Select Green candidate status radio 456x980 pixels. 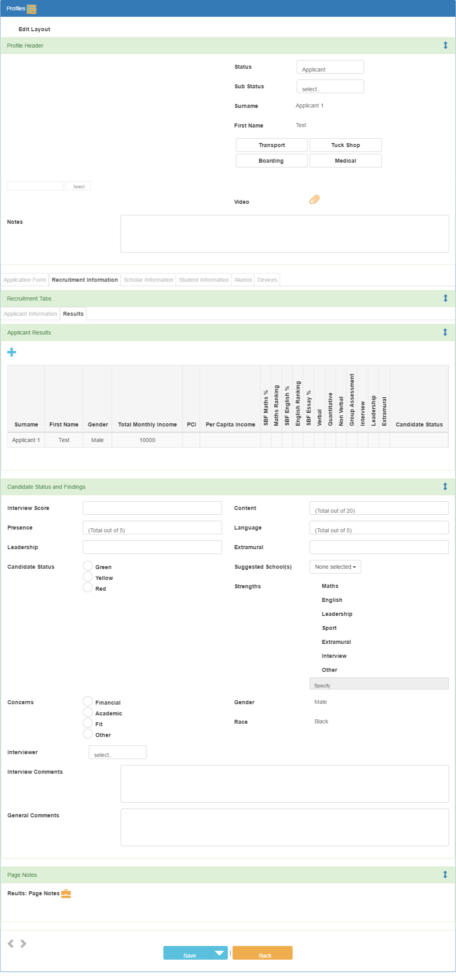(x=88, y=566)
